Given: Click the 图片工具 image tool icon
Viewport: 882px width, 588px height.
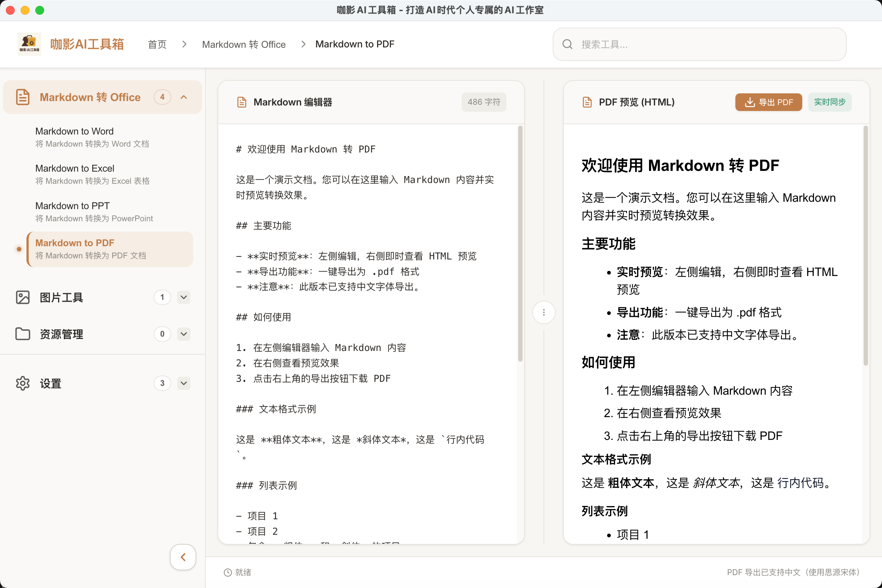Looking at the screenshot, I should (x=22, y=297).
